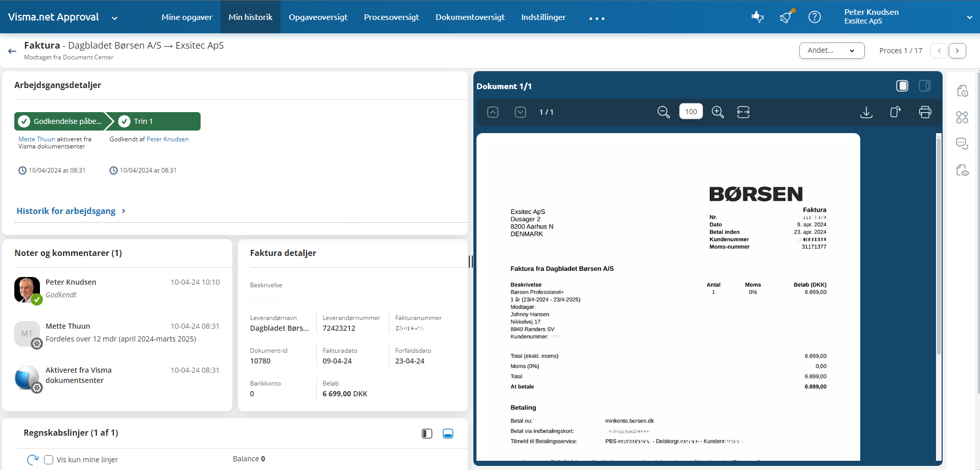Click the Leverandørnavn value Dagbladet Børs...
Viewport: 980px width, 470px height.
tap(279, 328)
